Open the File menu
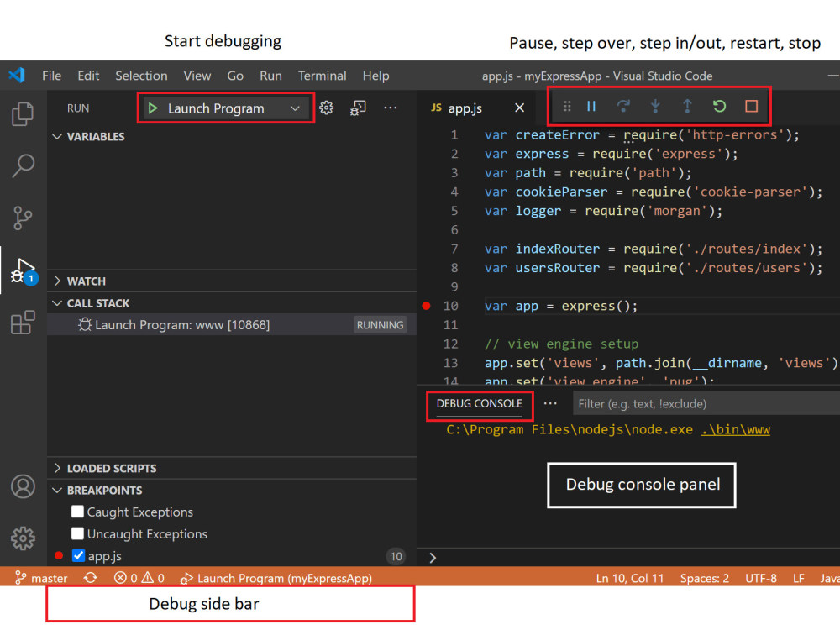The image size is (840, 630). click(51, 76)
